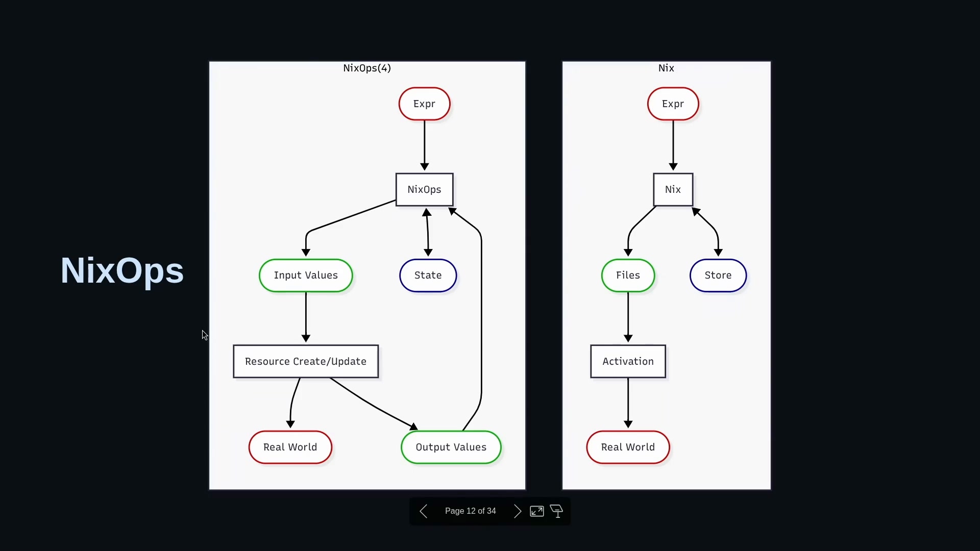Click Real World node under NixOps(4)
The width and height of the screenshot is (980, 551).
coord(290,447)
